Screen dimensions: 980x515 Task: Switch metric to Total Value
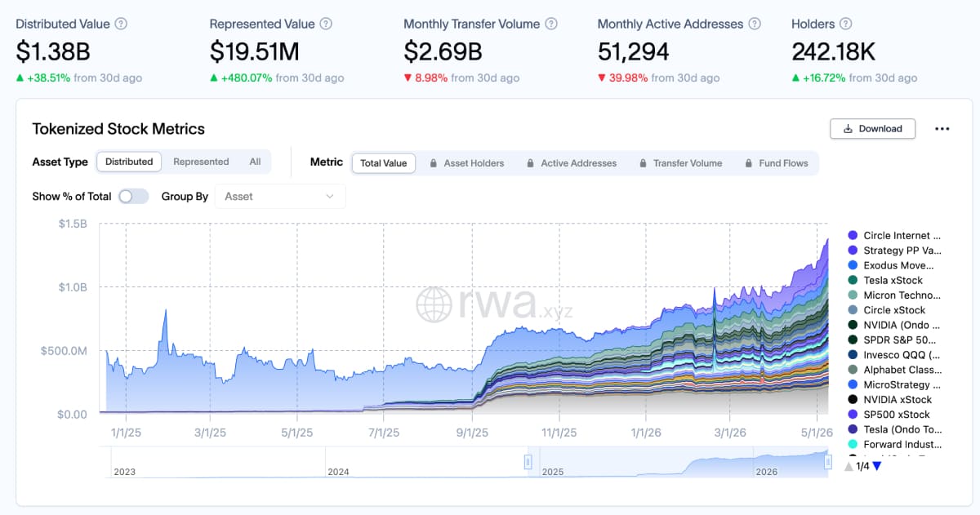pyautogui.click(x=384, y=163)
